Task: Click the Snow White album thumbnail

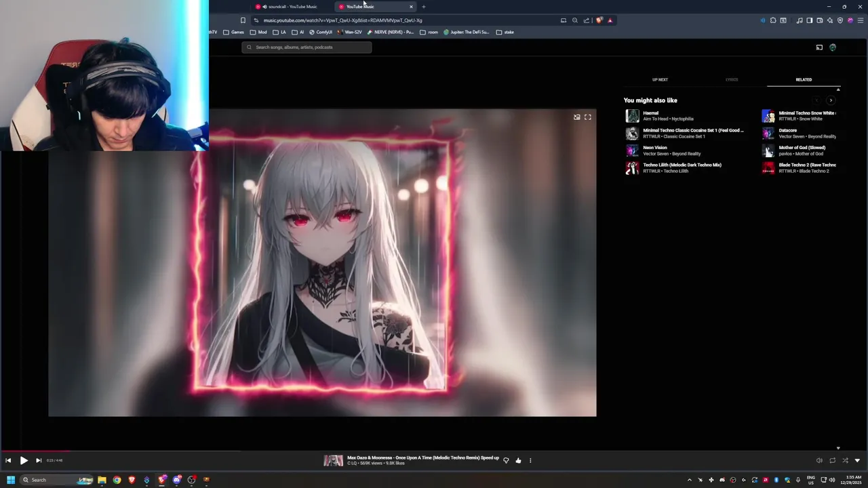Action: click(x=768, y=116)
